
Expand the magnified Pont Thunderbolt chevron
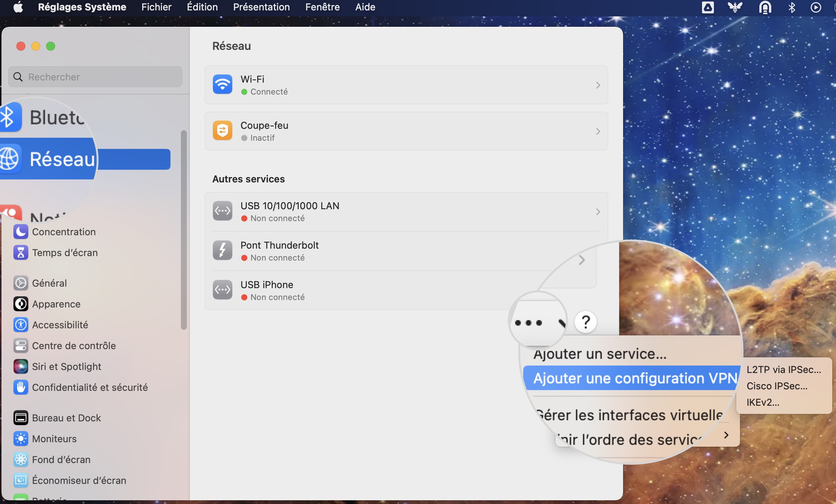pos(582,260)
